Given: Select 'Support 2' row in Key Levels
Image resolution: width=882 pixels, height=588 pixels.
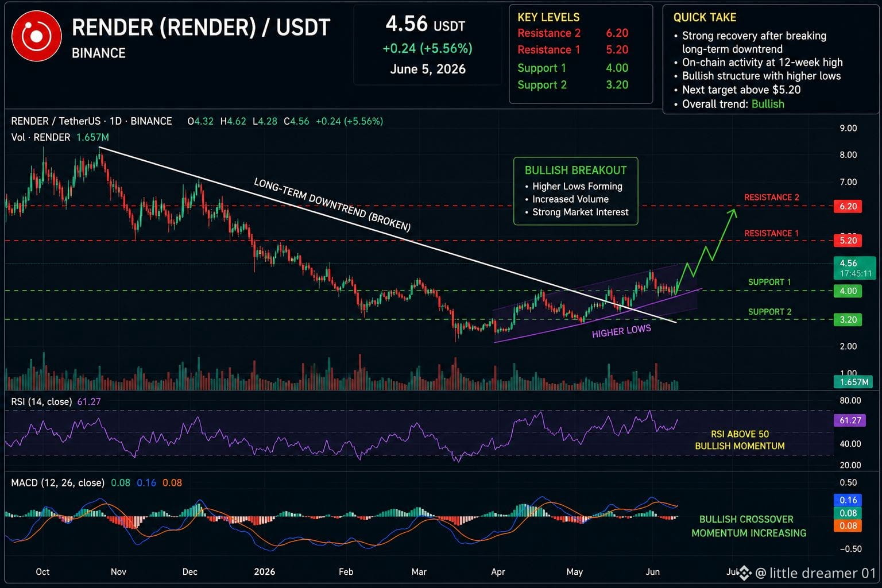Looking at the screenshot, I should tap(572, 85).
